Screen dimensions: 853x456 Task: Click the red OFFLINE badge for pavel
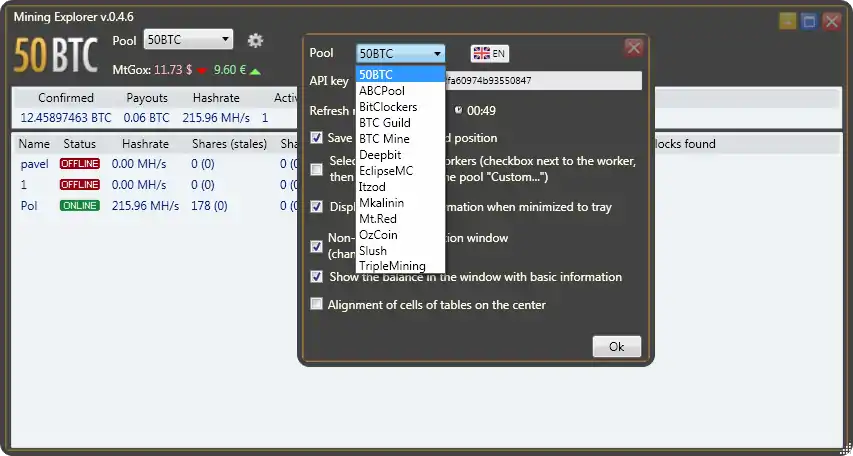click(x=80, y=163)
